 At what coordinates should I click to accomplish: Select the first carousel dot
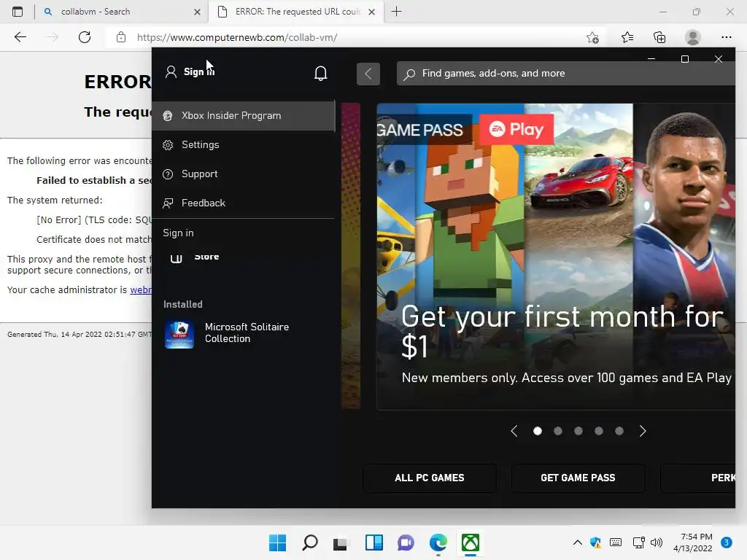[x=538, y=431]
